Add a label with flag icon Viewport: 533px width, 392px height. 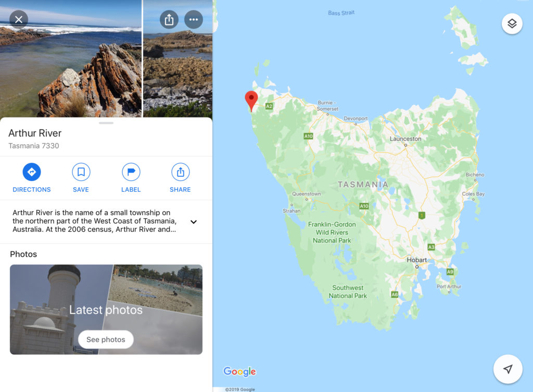tap(131, 178)
